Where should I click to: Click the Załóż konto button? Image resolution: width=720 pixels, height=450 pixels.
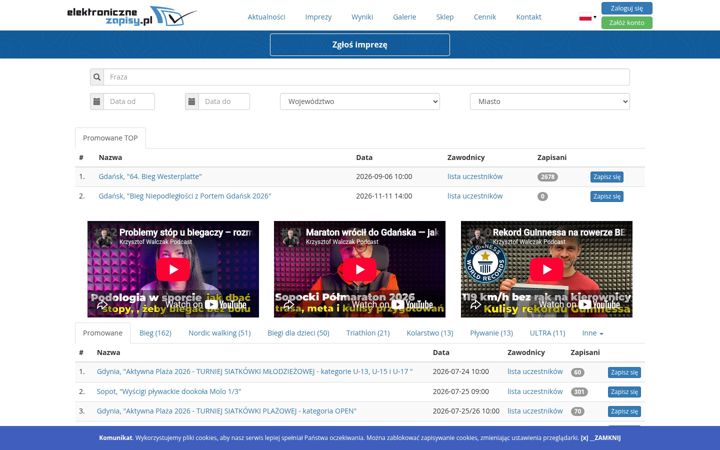[x=627, y=22]
